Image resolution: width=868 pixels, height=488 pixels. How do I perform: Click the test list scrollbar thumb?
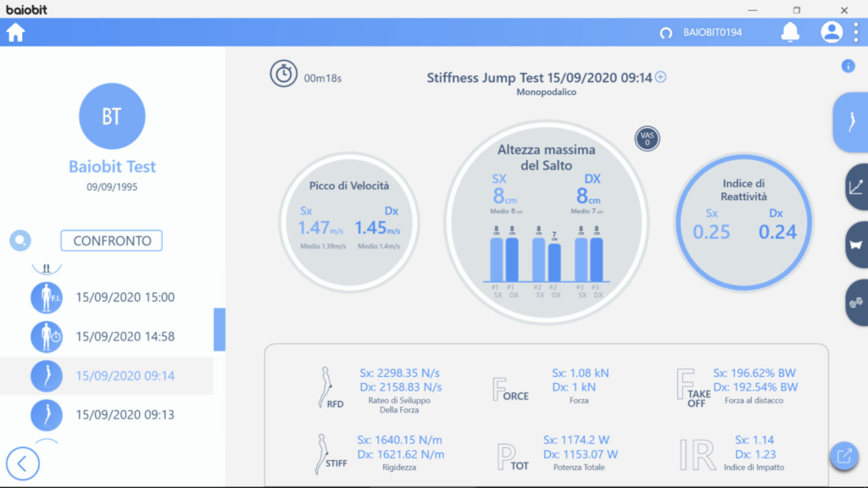(x=220, y=330)
